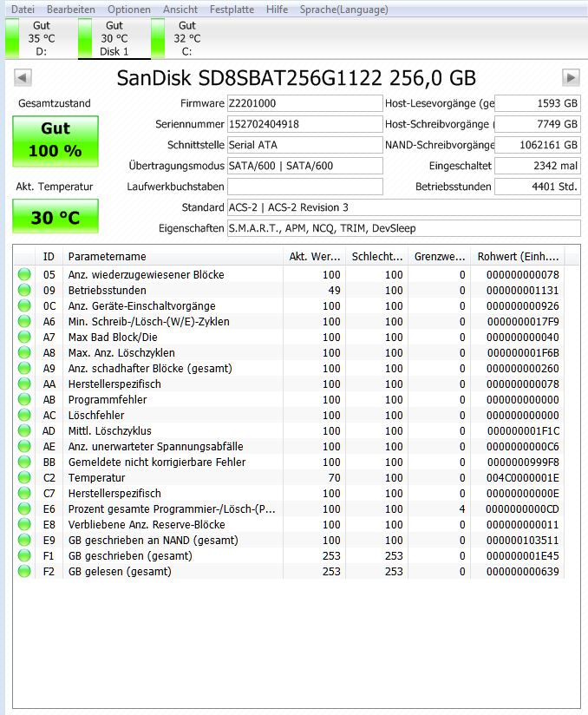Click the empty Laufwerkbuchstaben field
The width and height of the screenshot is (588, 715).
point(305,187)
